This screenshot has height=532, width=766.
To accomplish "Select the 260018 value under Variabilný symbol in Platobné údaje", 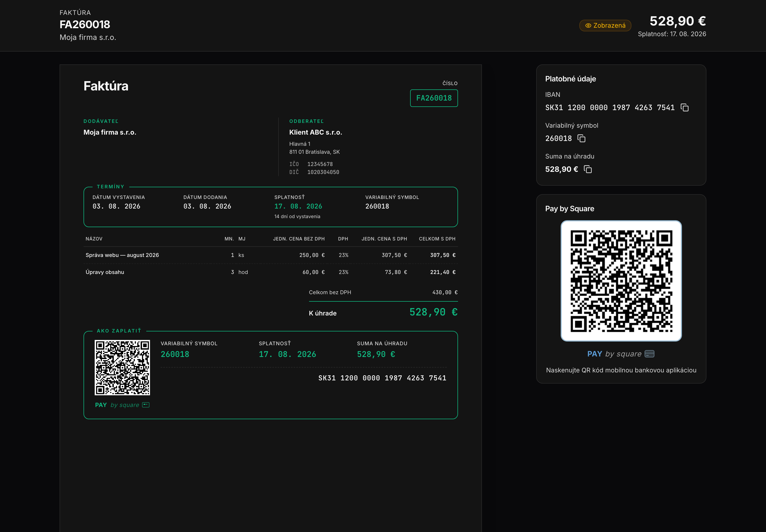I will [558, 138].
